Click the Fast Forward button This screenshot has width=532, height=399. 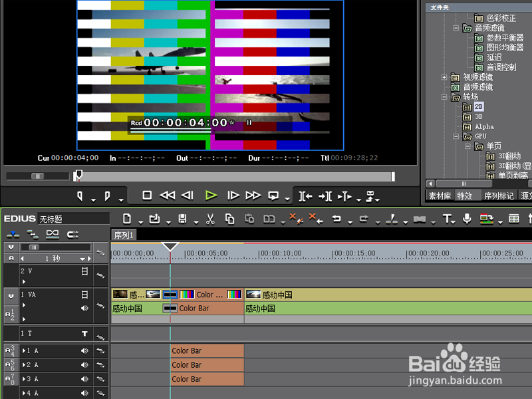pyautogui.click(x=253, y=196)
